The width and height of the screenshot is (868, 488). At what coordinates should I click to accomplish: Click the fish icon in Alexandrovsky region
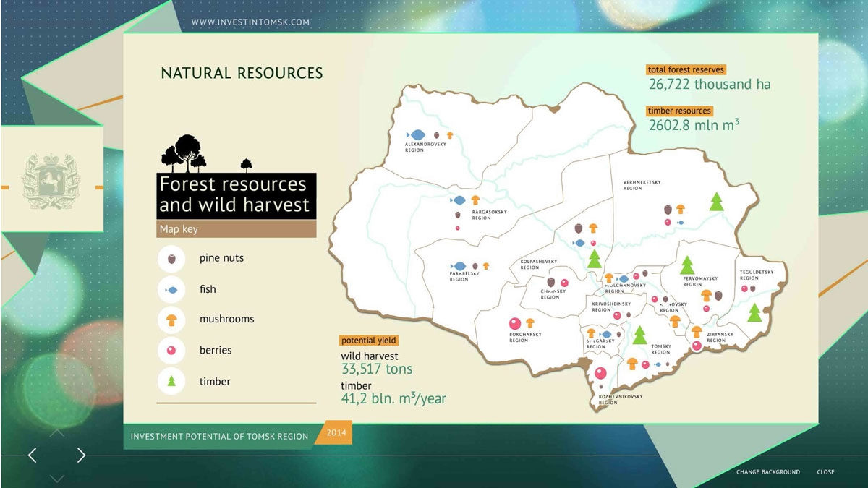pyautogui.click(x=416, y=134)
